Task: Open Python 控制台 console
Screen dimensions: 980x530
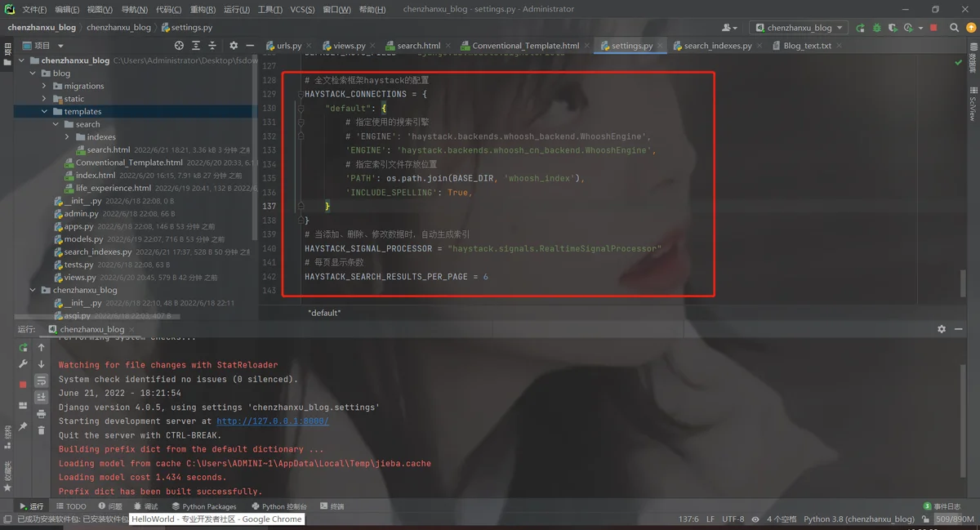Action: 278,506
